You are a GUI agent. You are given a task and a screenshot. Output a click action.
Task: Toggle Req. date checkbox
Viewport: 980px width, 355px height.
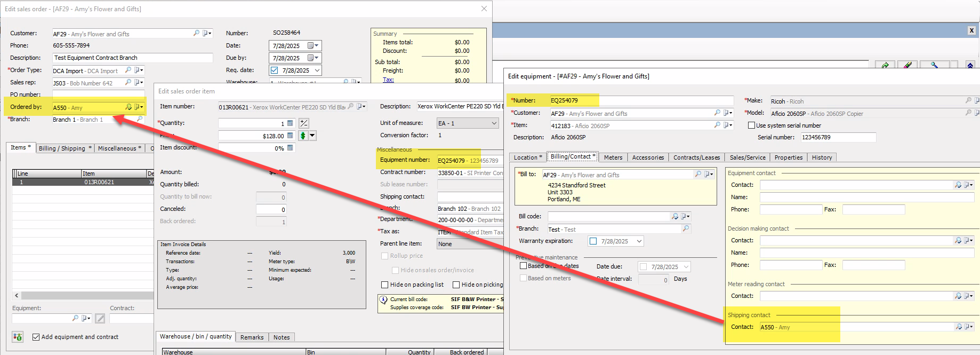274,70
